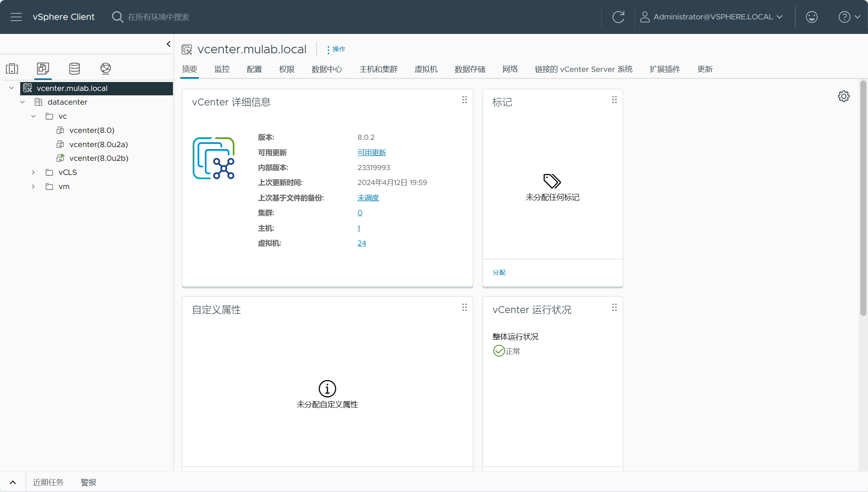Select the datacenter tree item
The width and height of the screenshot is (868, 492).
click(x=67, y=102)
